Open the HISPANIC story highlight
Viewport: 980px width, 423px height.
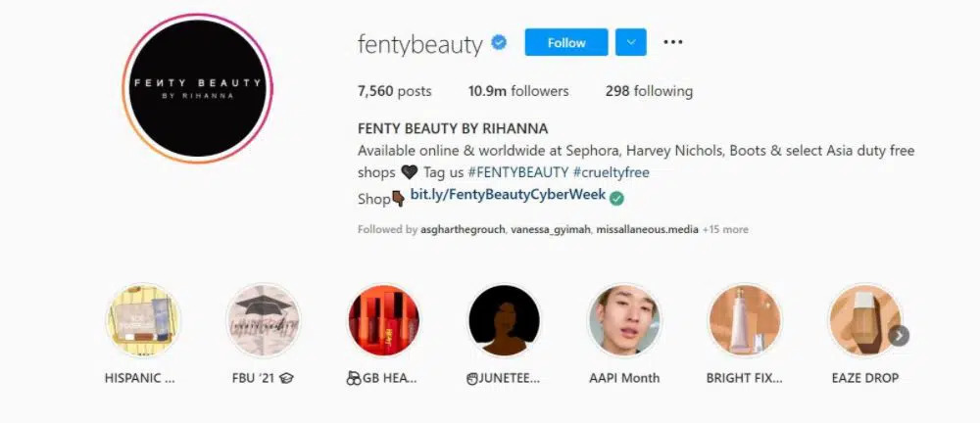click(143, 321)
